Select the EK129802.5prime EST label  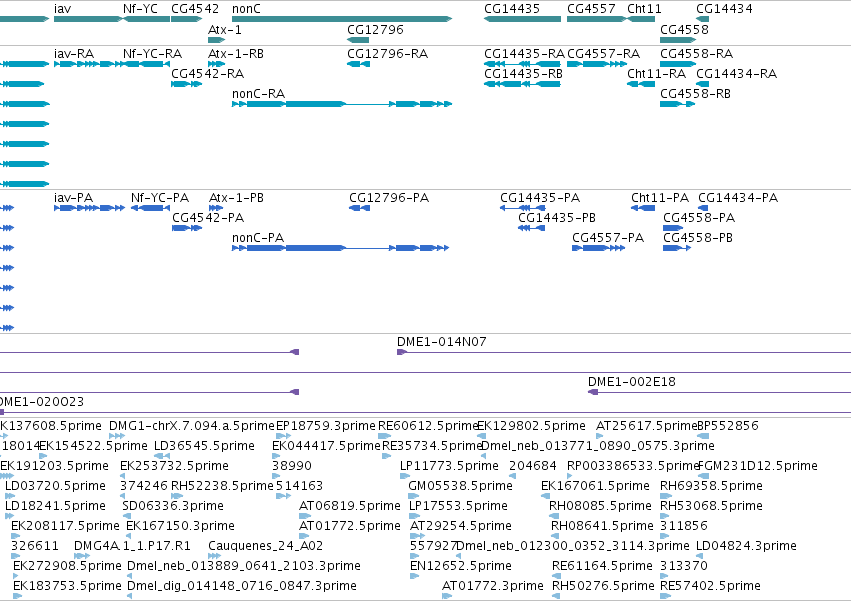[x=531, y=426]
